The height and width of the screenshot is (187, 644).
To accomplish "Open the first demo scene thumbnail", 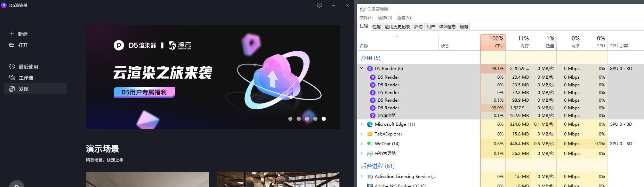I will [x=147, y=179].
